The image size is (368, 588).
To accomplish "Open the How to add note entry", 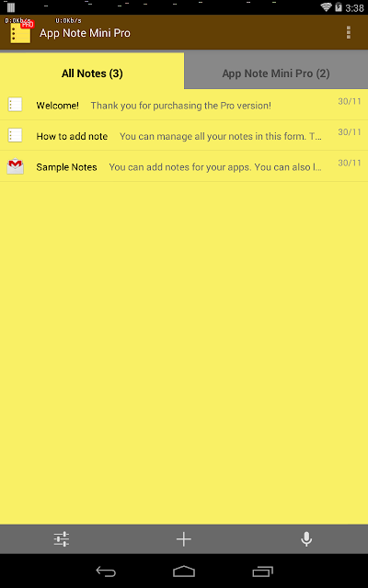I will tap(184, 135).
